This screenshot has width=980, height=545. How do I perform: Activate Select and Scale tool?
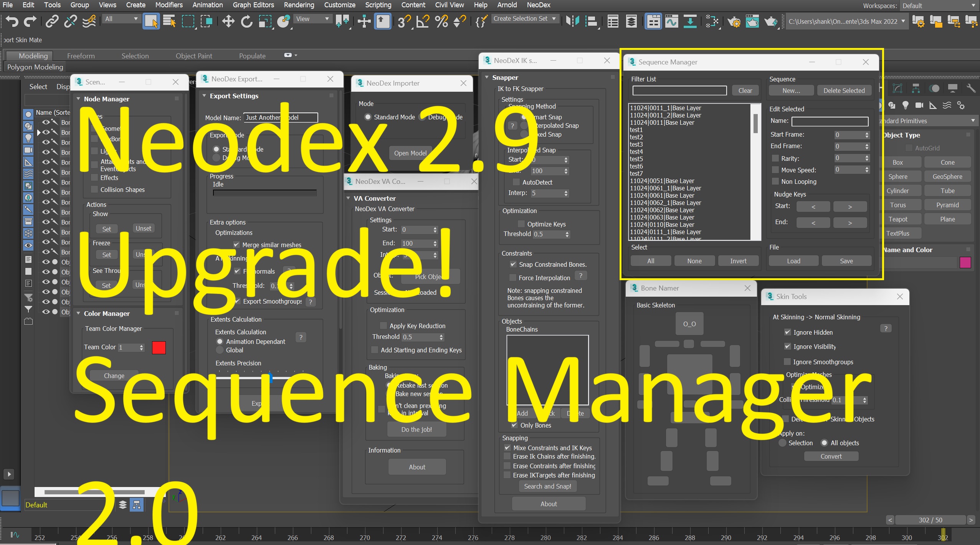[x=265, y=21]
